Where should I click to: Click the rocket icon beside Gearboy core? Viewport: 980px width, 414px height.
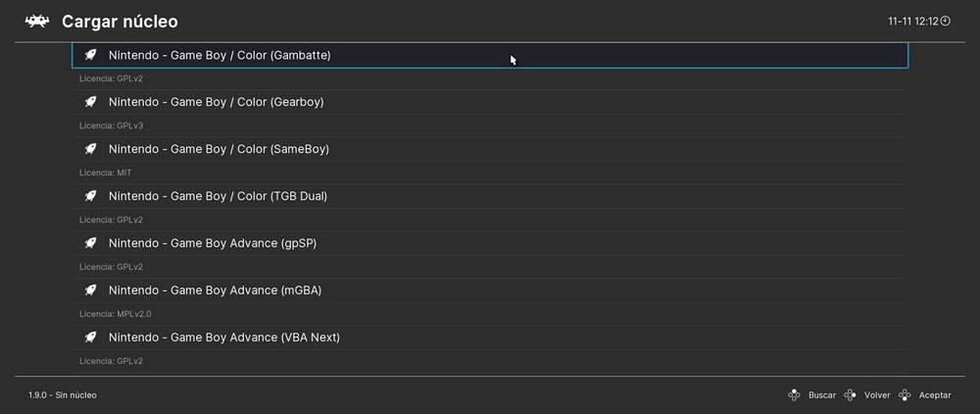pos(90,102)
